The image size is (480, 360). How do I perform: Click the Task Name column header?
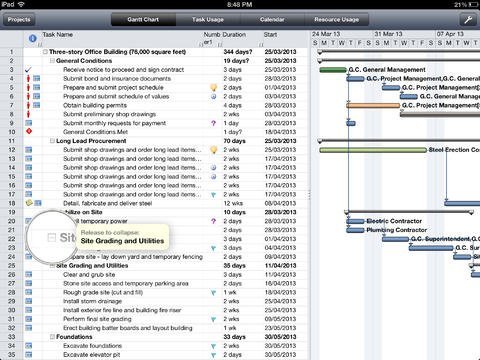[x=58, y=34]
